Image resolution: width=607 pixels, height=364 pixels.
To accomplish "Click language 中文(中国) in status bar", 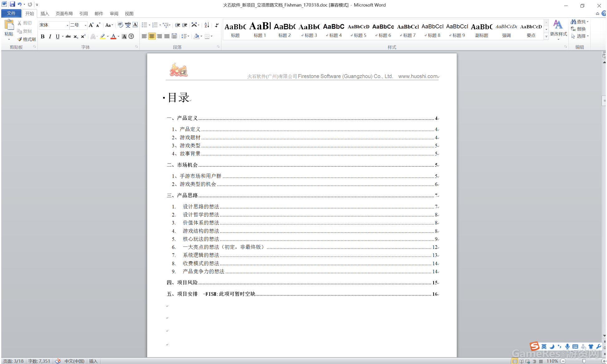I will point(74,361).
